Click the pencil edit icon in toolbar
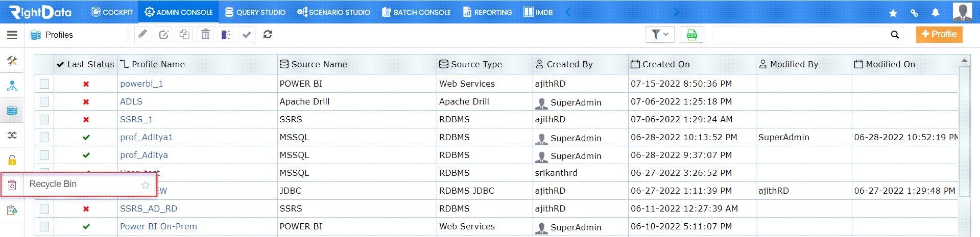980x237 pixels. click(x=143, y=35)
